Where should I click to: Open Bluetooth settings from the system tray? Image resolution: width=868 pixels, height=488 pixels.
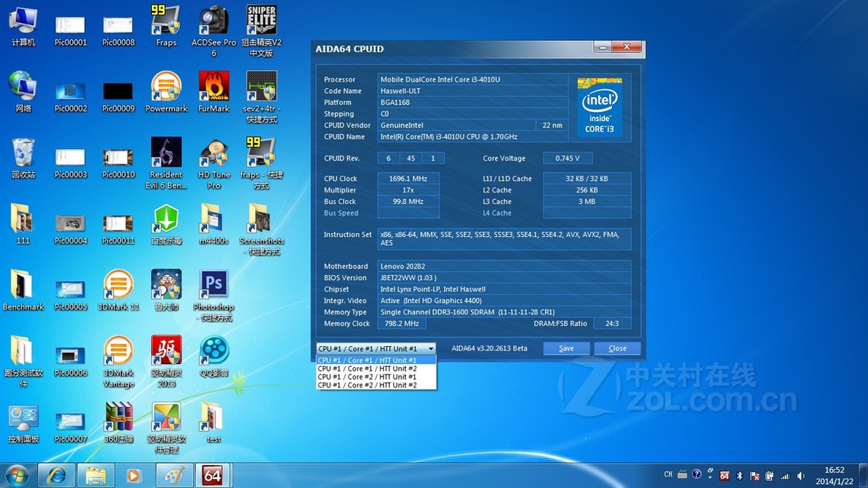pos(739,475)
